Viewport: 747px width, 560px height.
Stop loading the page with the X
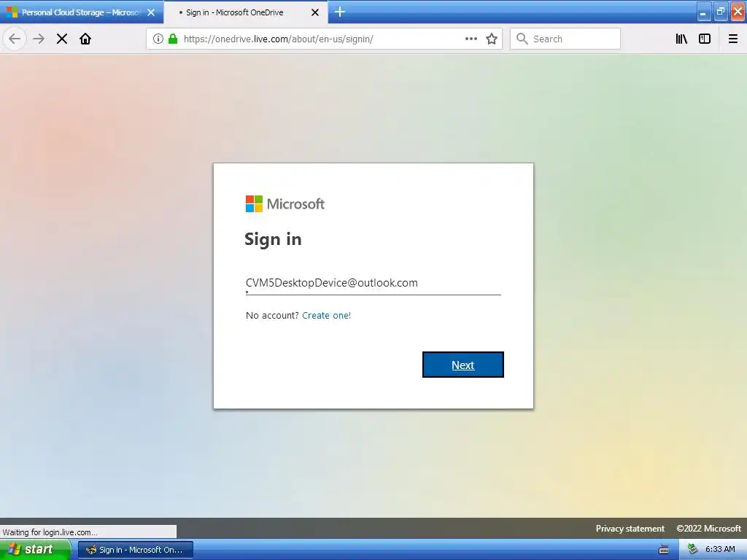point(62,39)
